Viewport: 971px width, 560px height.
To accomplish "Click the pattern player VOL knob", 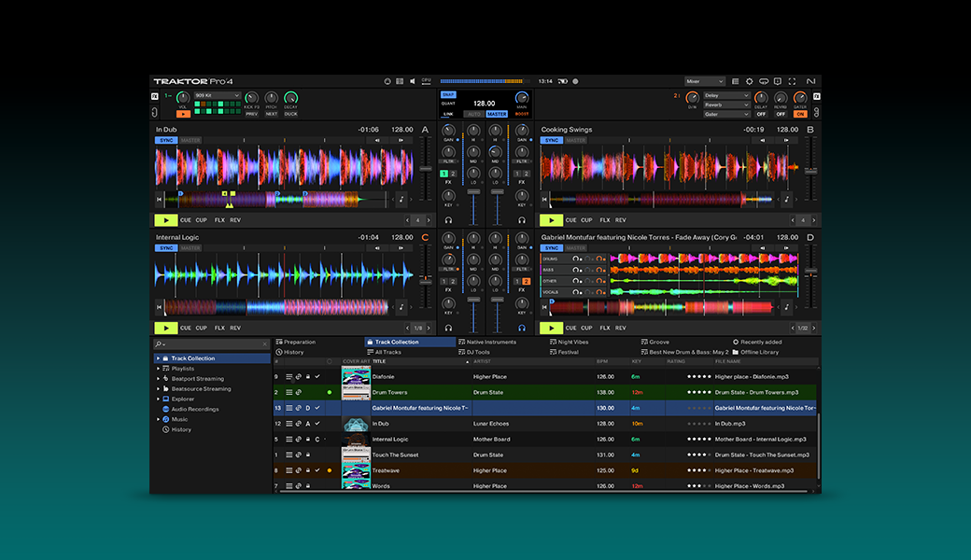I will (x=183, y=98).
